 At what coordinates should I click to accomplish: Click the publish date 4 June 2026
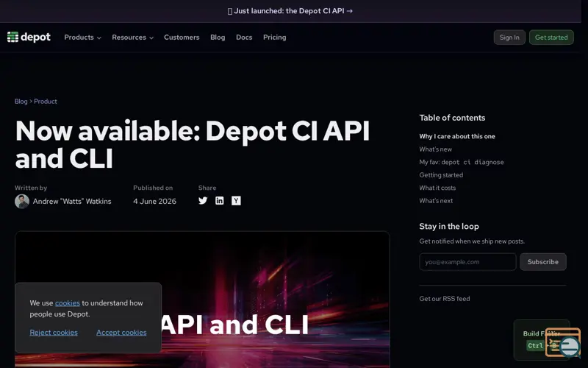[x=154, y=201]
